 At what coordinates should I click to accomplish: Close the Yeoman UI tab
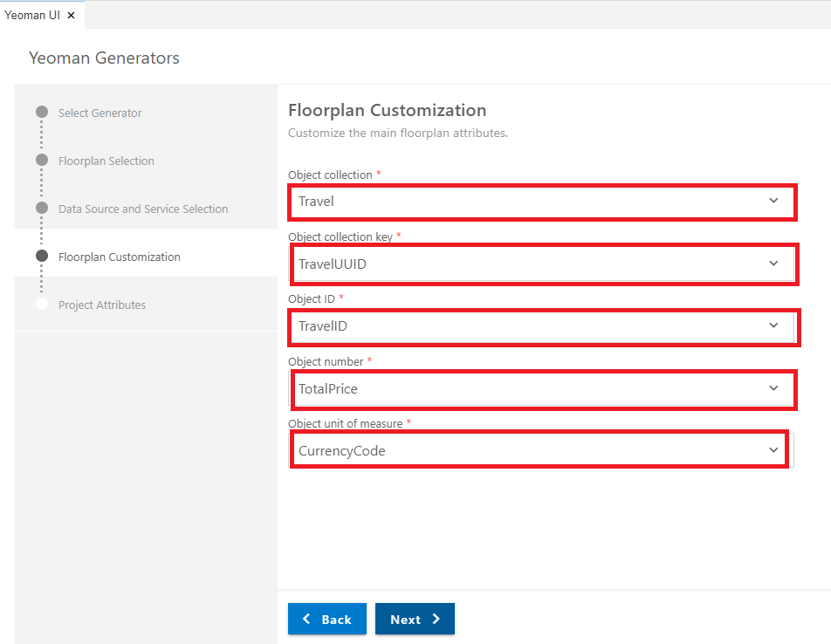coord(71,16)
